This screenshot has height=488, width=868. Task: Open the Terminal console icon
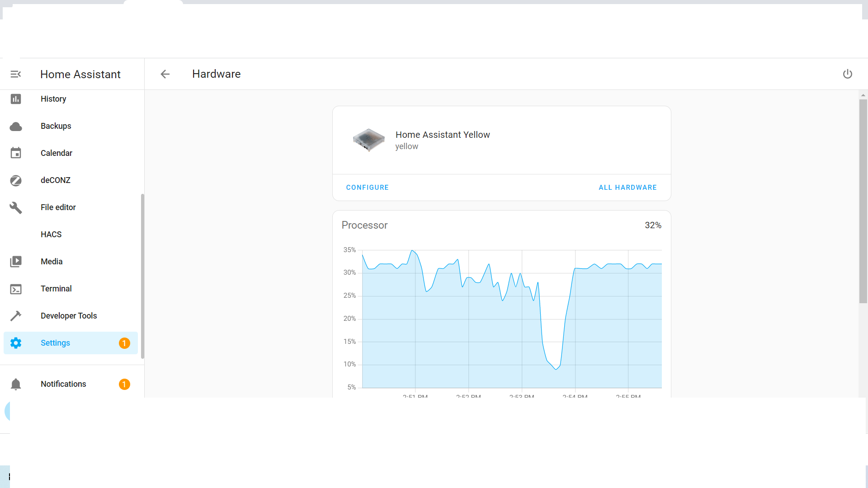[16, 289]
